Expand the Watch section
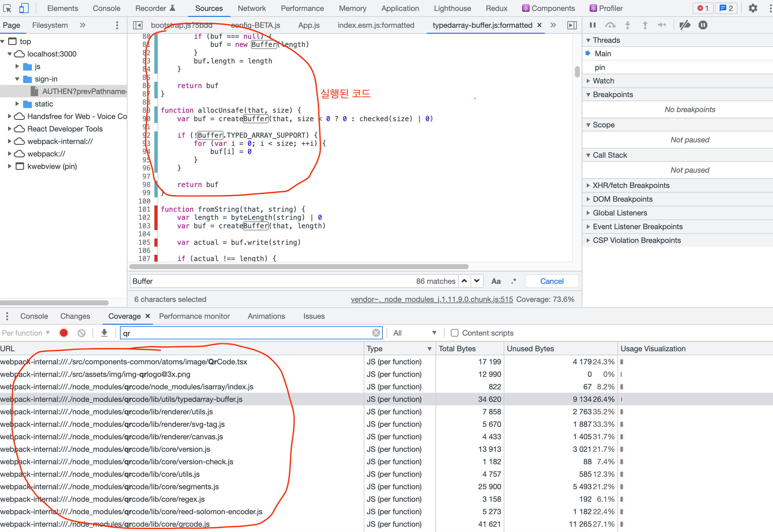 point(603,81)
